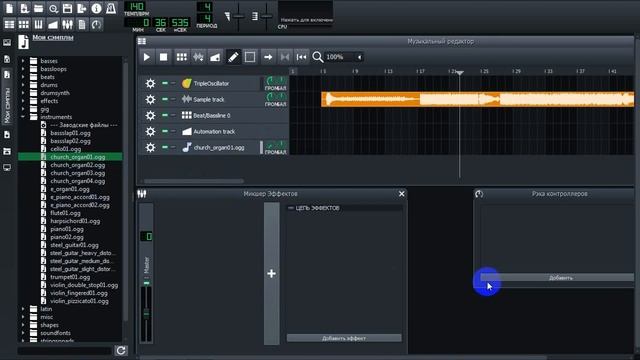The width and height of the screenshot is (640, 360).
Task: Open the TripleOscillator instrument track button
Action: coord(220,83)
